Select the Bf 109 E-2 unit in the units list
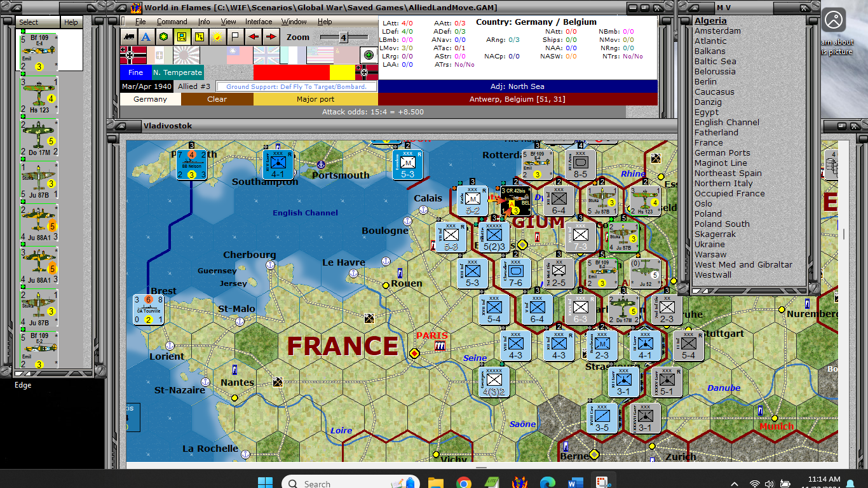This screenshot has height=488, width=868. click(x=39, y=349)
